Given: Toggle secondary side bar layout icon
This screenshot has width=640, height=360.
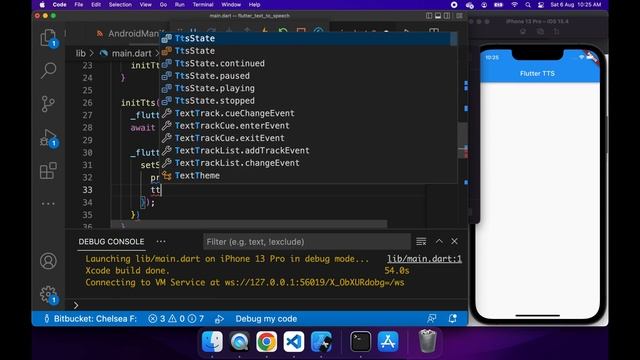Looking at the screenshot, I should tap(447, 16).
